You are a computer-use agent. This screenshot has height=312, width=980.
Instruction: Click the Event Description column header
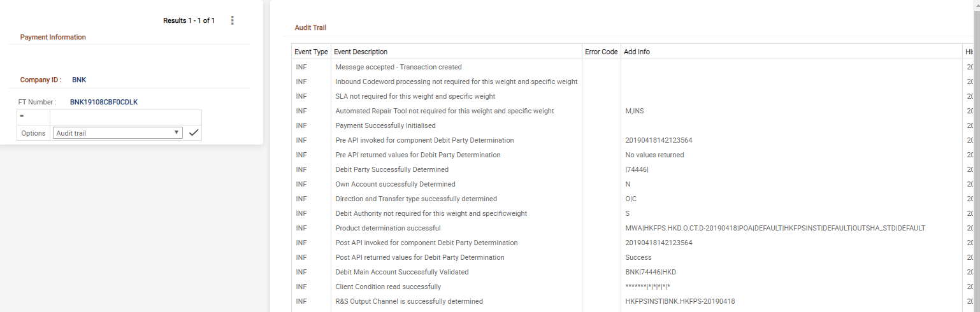point(361,52)
